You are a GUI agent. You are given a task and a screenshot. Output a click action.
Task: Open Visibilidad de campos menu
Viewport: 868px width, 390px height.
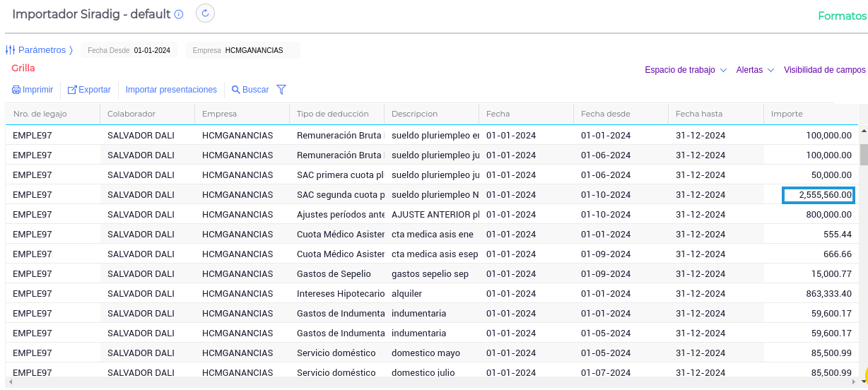[x=824, y=70]
